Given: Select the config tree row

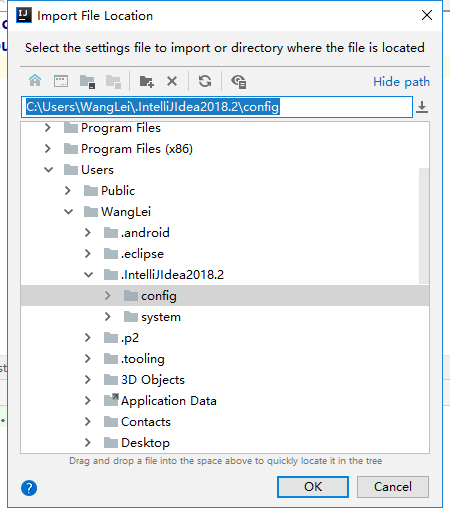Looking at the screenshot, I should click(225, 296).
